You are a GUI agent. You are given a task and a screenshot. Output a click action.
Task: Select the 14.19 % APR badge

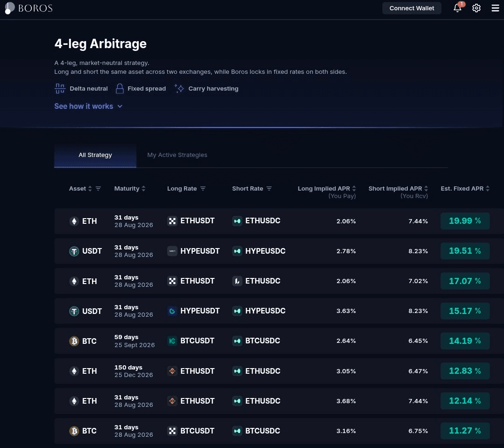pos(465,341)
